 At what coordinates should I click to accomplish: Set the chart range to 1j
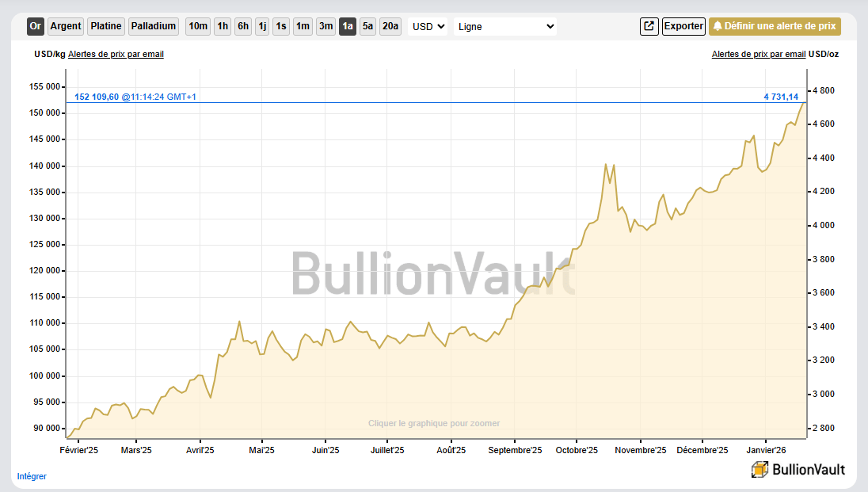coord(262,26)
